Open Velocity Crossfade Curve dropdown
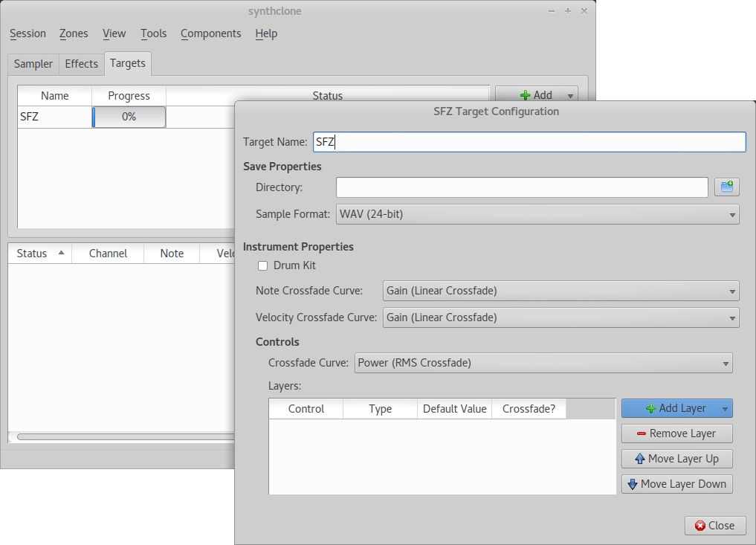The width and height of the screenshot is (756, 545). pyautogui.click(x=560, y=317)
